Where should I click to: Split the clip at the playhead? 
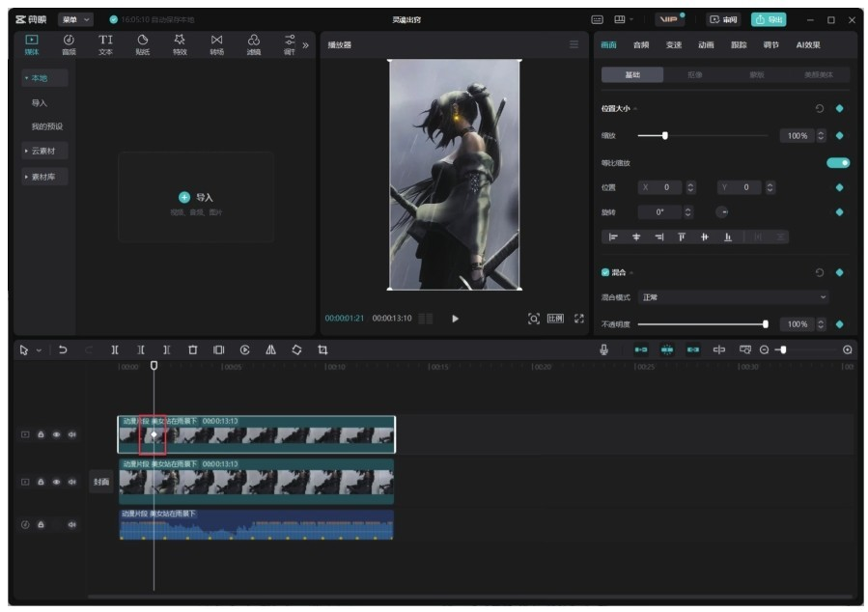point(115,349)
